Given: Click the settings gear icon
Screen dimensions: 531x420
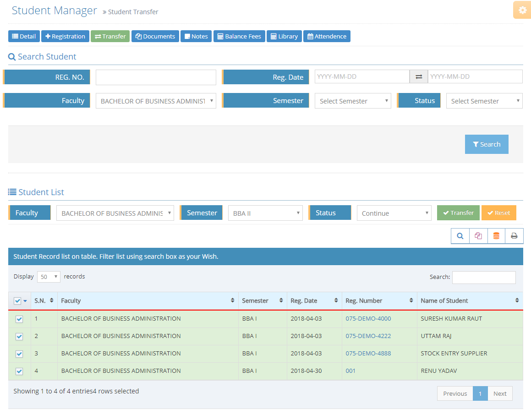Looking at the screenshot, I should (522, 10).
